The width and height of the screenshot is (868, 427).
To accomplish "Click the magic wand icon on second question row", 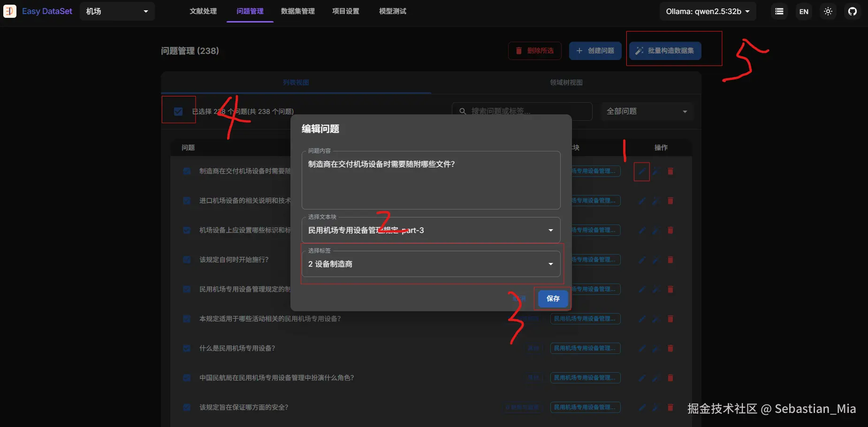I will (655, 201).
